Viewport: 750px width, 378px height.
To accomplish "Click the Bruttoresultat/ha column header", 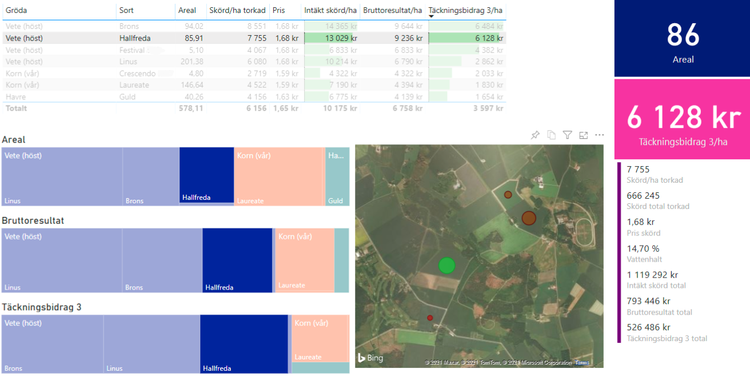I will tap(393, 10).
